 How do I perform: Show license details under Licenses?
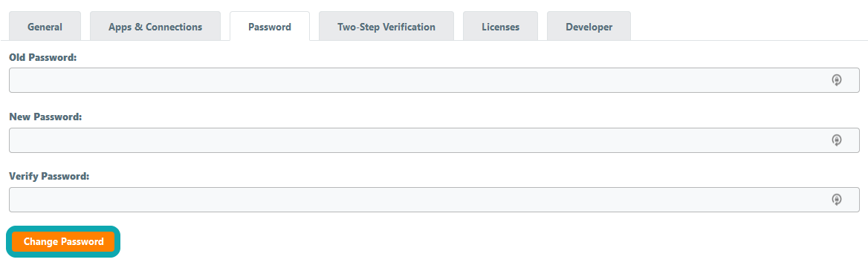(x=500, y=27)
